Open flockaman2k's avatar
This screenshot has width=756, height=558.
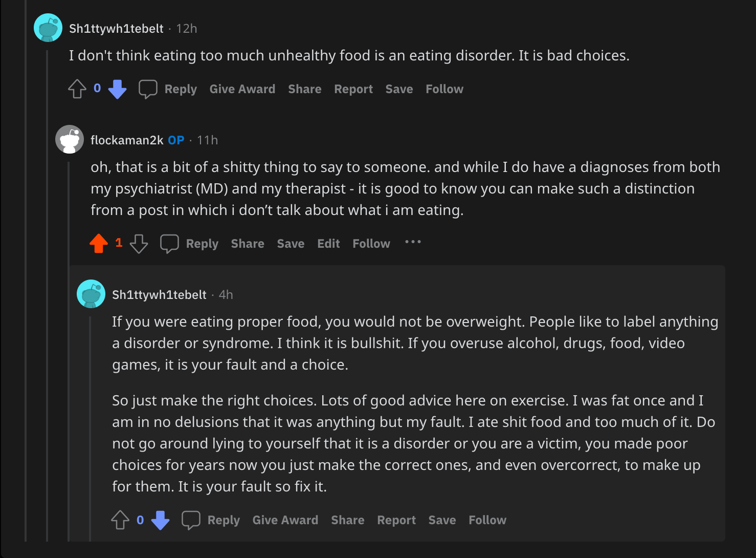[69, 139]
